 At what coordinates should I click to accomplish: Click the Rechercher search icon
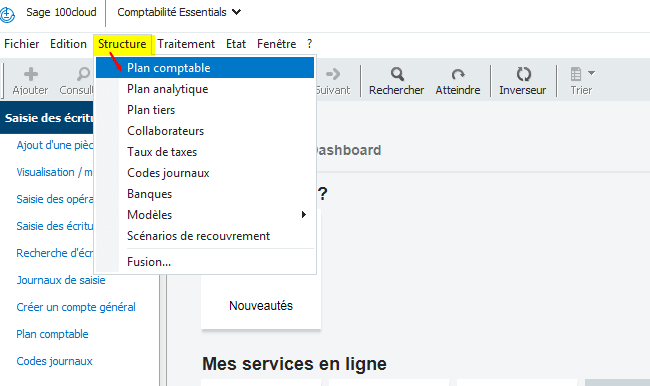point(397,74)
